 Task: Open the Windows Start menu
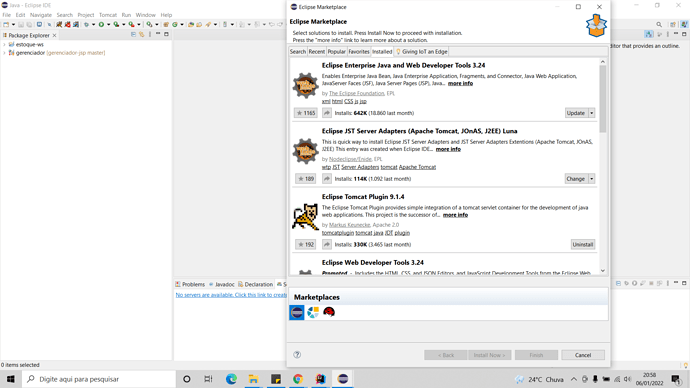11,379
